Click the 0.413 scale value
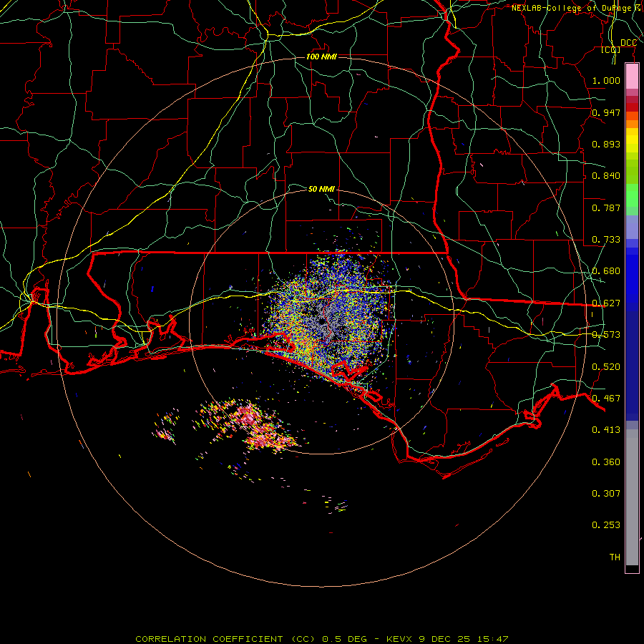Screen dimensions: 644x644 (606, 430)
